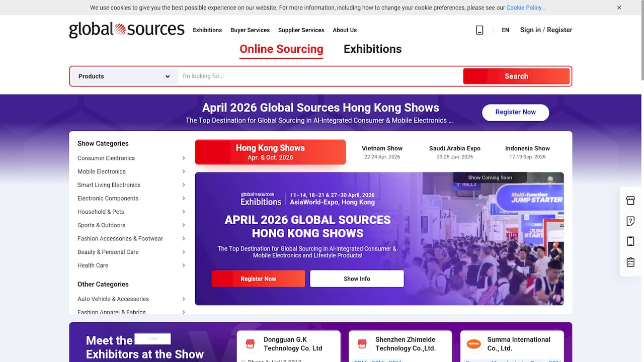This screenshot has height=362, width=644.
Task: Click the red Search button
Action: (x=516, y=76)
